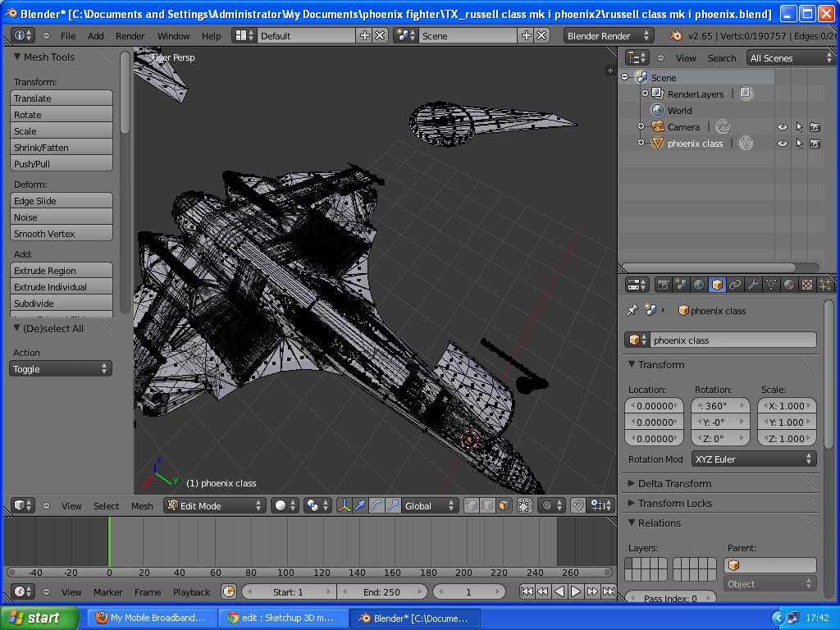
Task: Open the Material properties tab
Action: [x=789, y=284]
